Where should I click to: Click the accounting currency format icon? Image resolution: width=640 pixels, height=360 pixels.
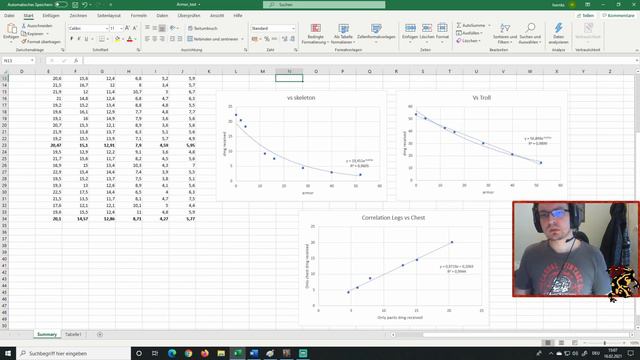coord(255,39)
